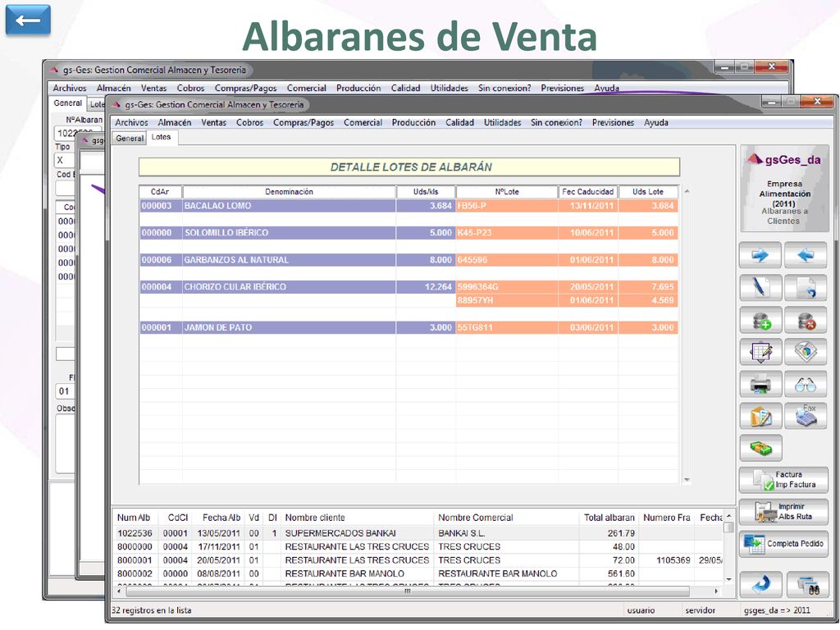This screenshot has width=840, height=630.
Task: Click the Fax icon
Action: 806,416
